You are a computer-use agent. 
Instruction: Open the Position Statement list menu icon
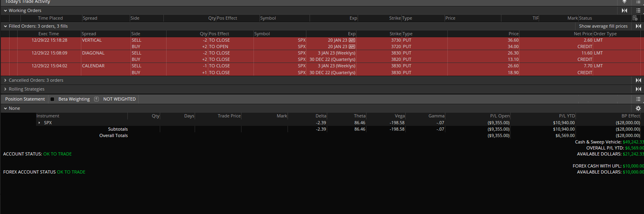pos(638,99)
